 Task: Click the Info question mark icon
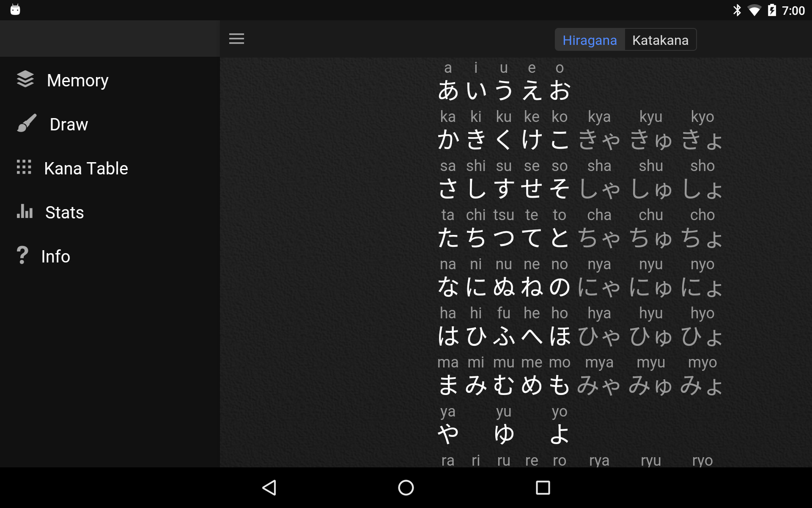click(x=22, y=256)
